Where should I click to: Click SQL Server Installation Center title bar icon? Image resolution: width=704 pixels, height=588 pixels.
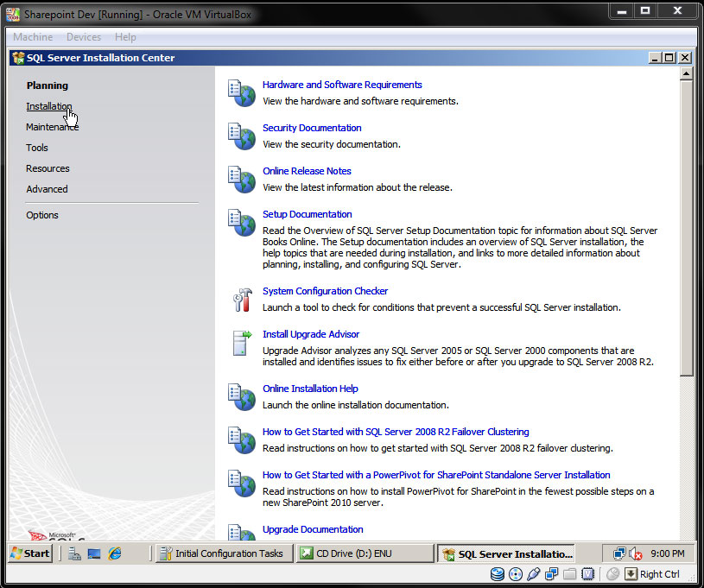(18, 58)
